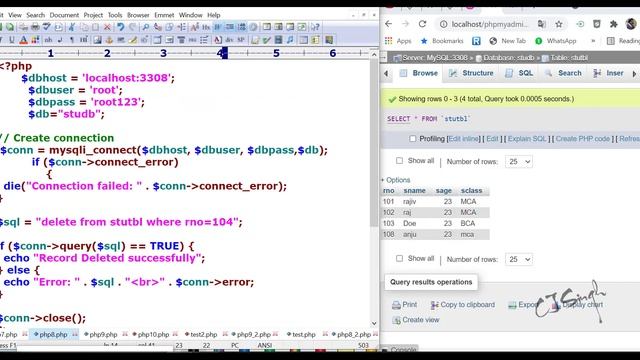
Task: Click the 'anju' cell in results
Action: (x=409, y=235)
